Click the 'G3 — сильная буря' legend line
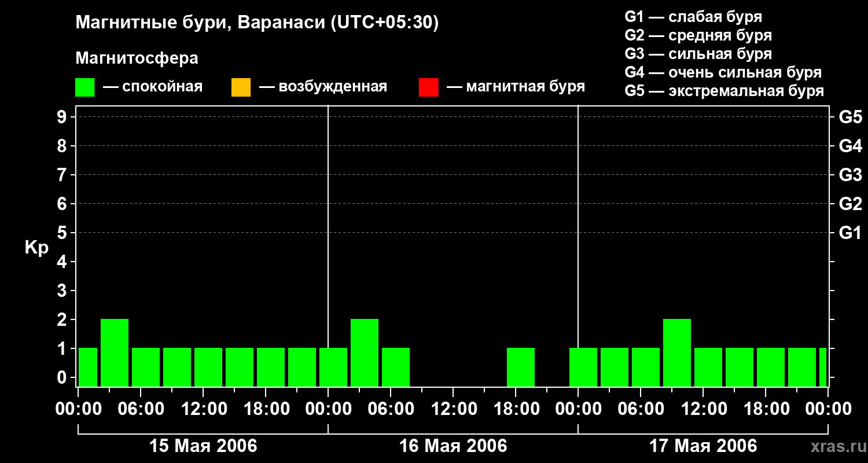This screenshot has width=868, height=463. pyautogui.click(x=698, y=54)
